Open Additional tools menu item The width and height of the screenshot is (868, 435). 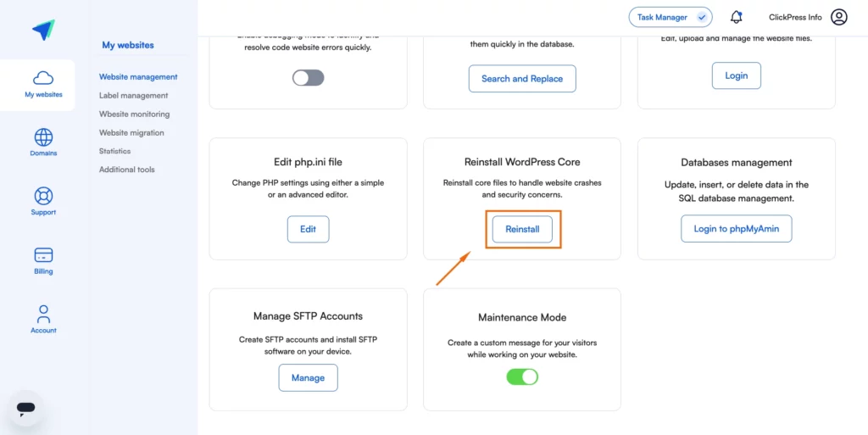click(127, 170)
